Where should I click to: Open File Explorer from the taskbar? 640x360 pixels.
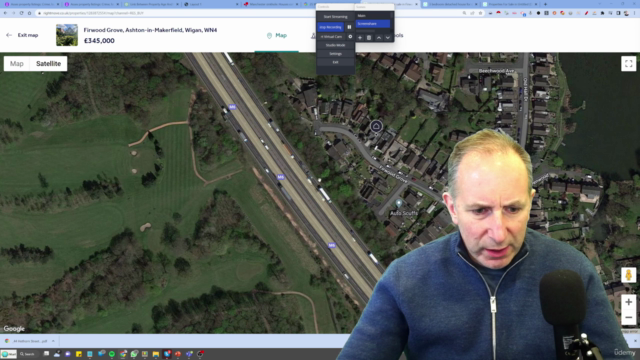156,354
